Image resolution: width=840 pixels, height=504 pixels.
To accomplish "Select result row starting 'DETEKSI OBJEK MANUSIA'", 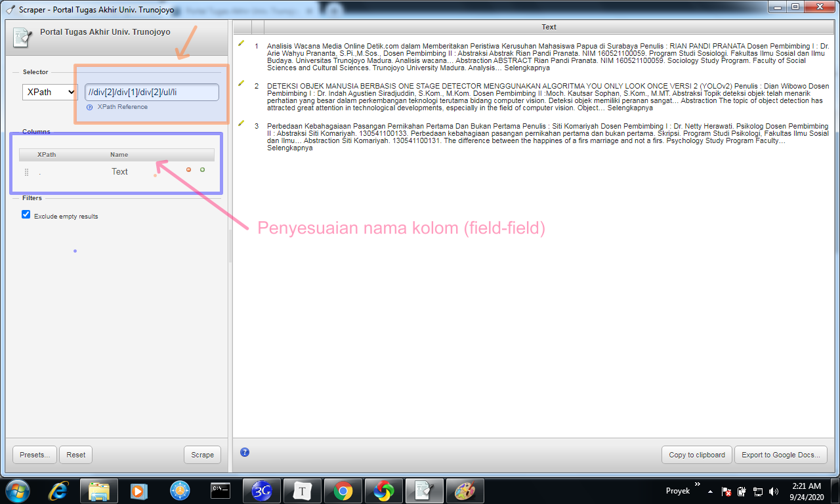I will [547, 96].
